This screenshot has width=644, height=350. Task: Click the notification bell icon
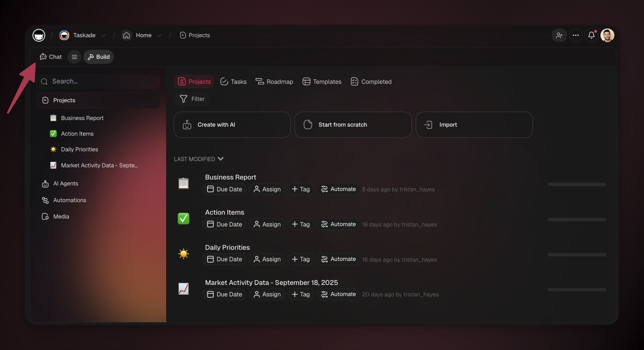pyautogui.click(x=591, y=35)
